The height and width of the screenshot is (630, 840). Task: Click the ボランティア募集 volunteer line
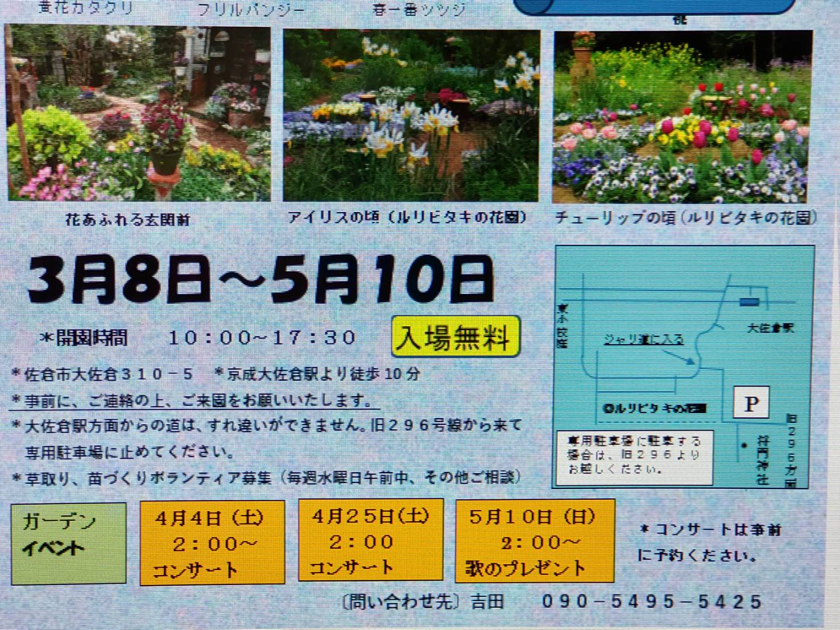[266, 478]
